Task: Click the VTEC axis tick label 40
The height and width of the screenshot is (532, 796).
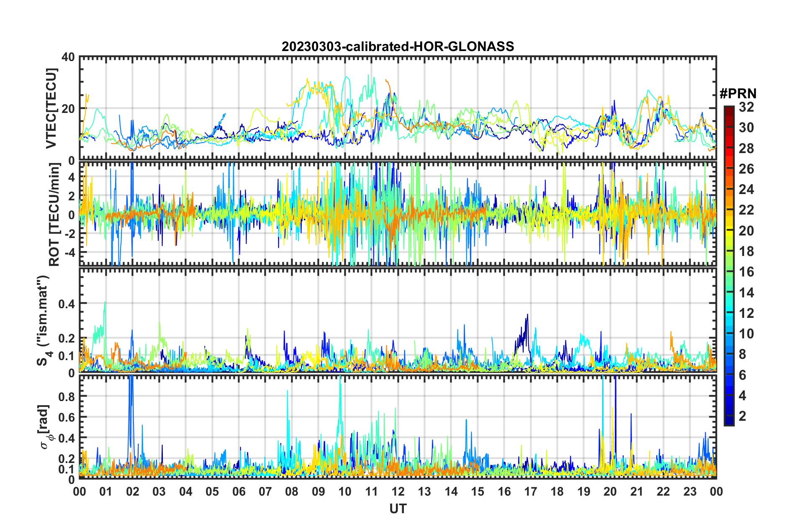Action: 68,57
